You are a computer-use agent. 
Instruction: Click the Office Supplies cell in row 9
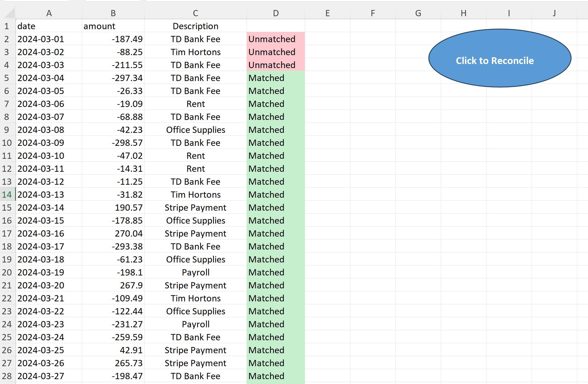click(195, 130)
